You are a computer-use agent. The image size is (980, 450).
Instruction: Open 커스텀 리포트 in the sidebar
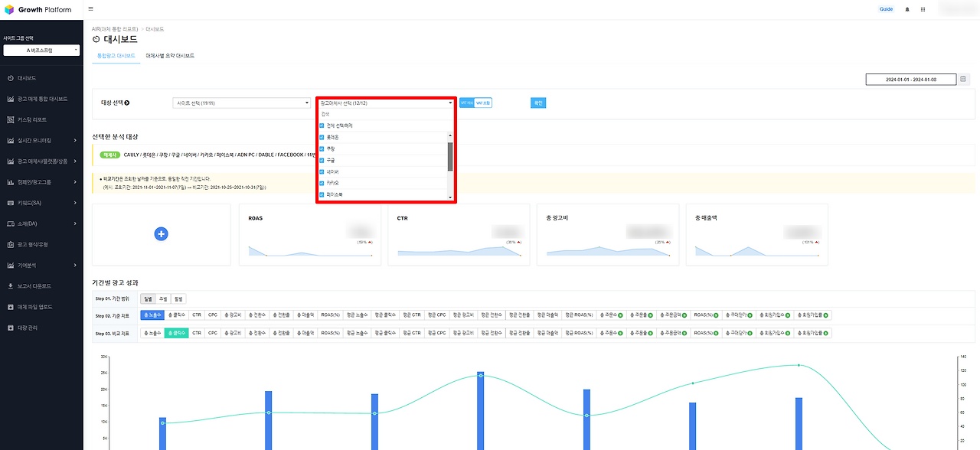click(x=41, y=119)
